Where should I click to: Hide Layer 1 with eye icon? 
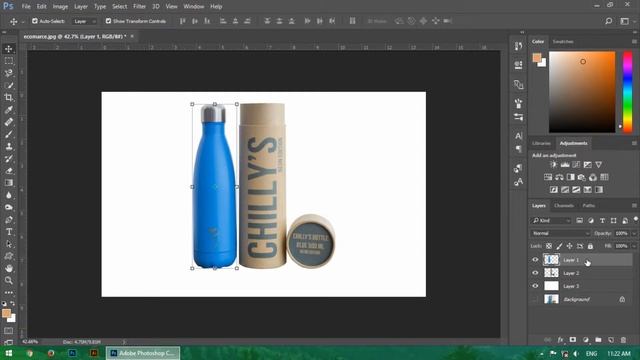pos(535,260)
